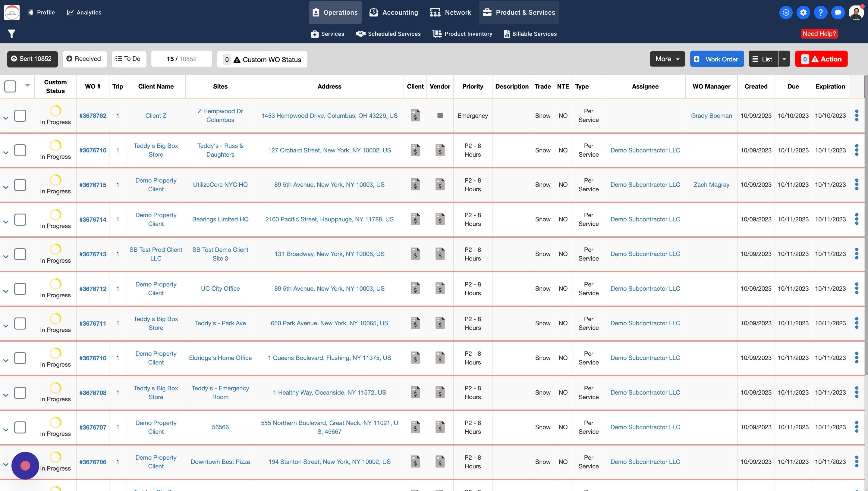Click the blue Work Order button
The width and height of the screenshot is (868, 491).
click(x=716, y=59)
